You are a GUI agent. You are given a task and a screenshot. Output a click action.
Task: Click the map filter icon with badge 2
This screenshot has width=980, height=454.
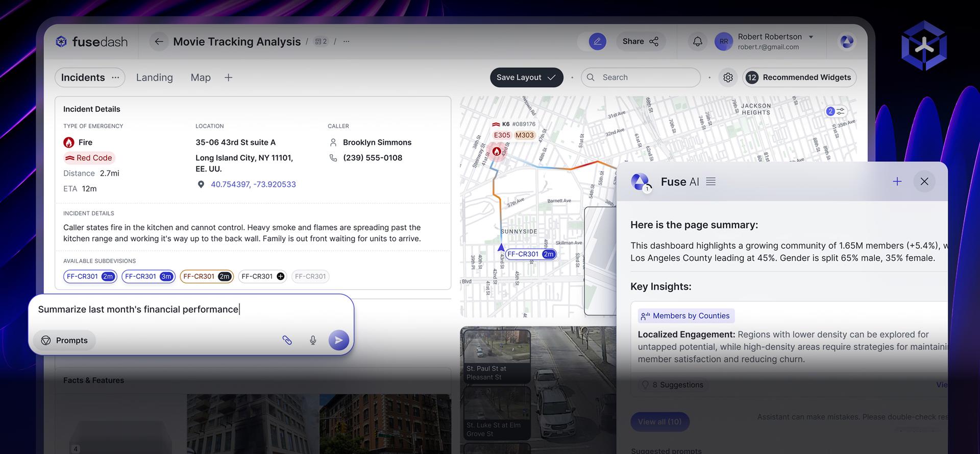pyautogui.click(x=836, y=111)
